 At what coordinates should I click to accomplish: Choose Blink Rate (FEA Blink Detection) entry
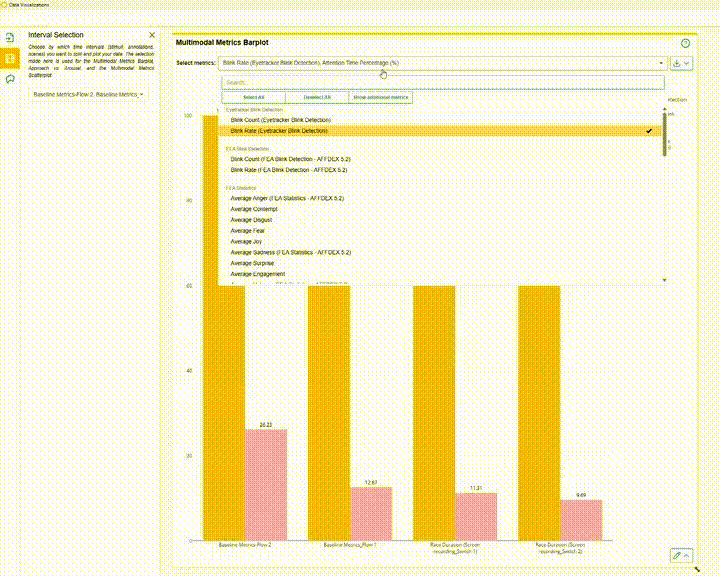[x=289, y=170]
